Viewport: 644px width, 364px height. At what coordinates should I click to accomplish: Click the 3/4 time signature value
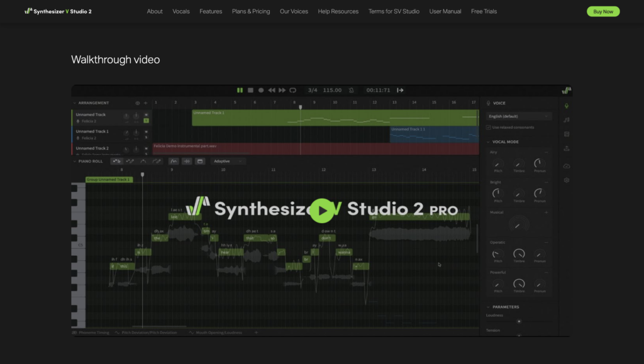point(313,91)
